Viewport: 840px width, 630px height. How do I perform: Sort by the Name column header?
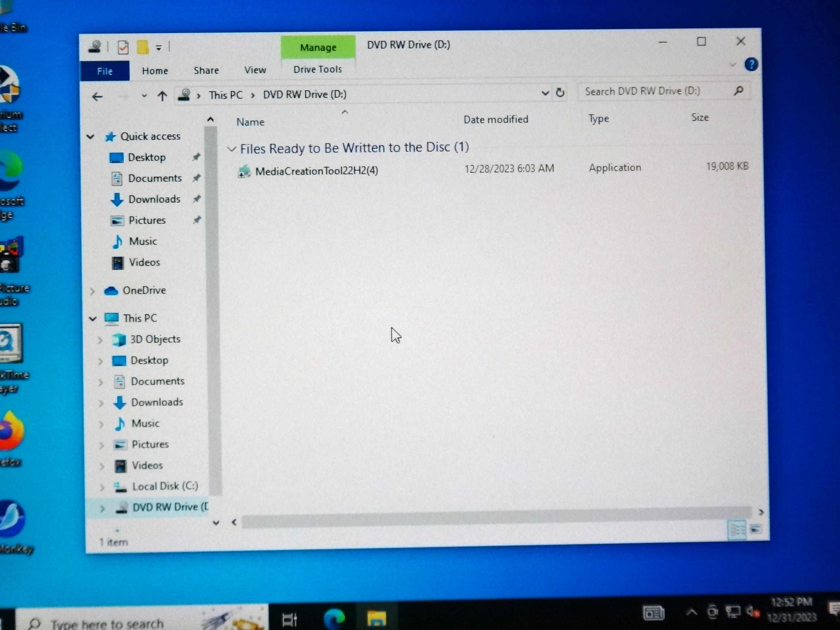tap(250, 122)
